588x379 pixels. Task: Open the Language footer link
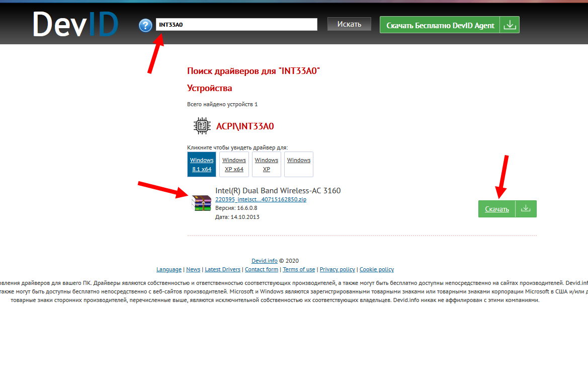tap(169, 269)
